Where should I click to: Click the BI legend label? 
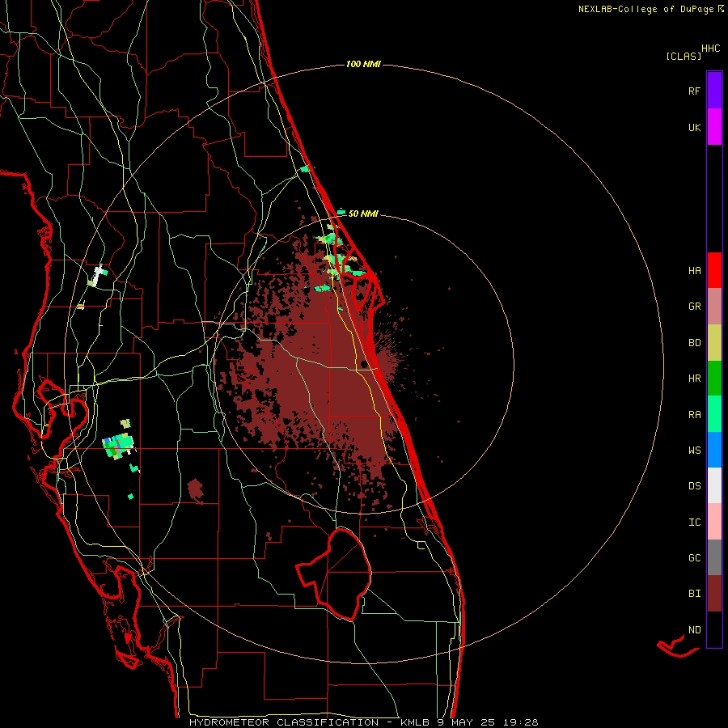tap(694, 594)
